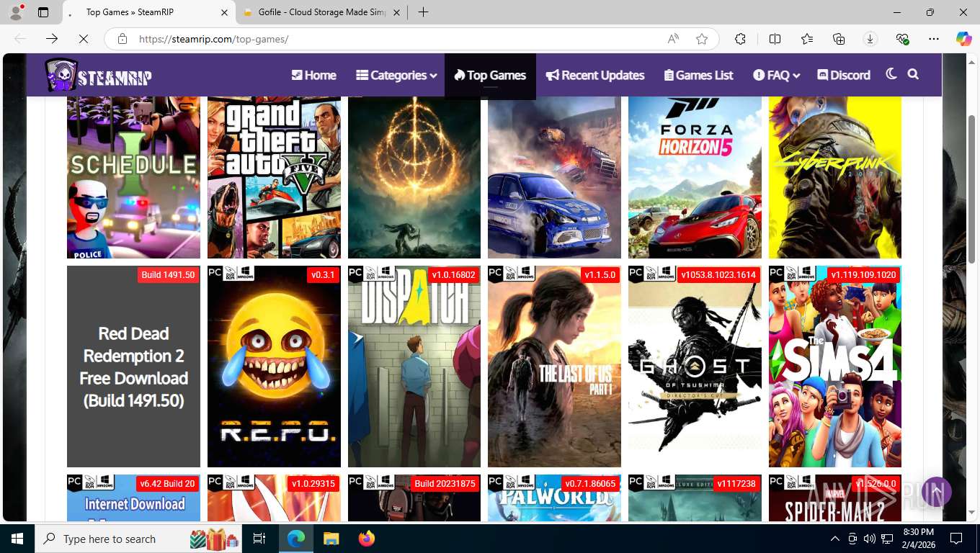Viewport: 980px width, 553px height.
Task: Open the tab actions menu icon
Action: pyautogui.click(x=43, y=12)
